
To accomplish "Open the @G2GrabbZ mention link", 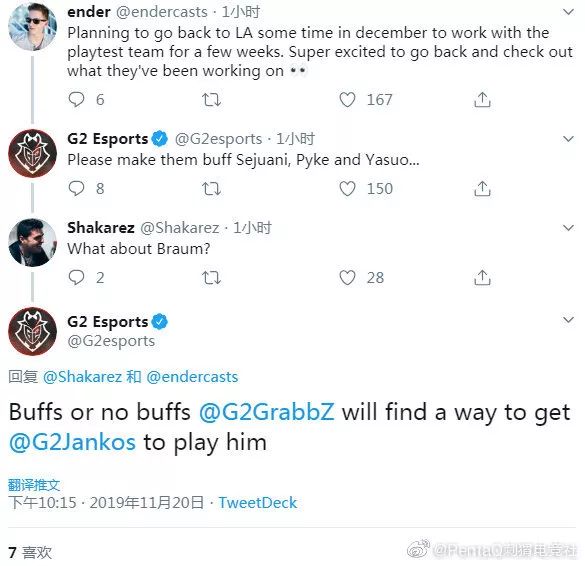I will 266,412.
